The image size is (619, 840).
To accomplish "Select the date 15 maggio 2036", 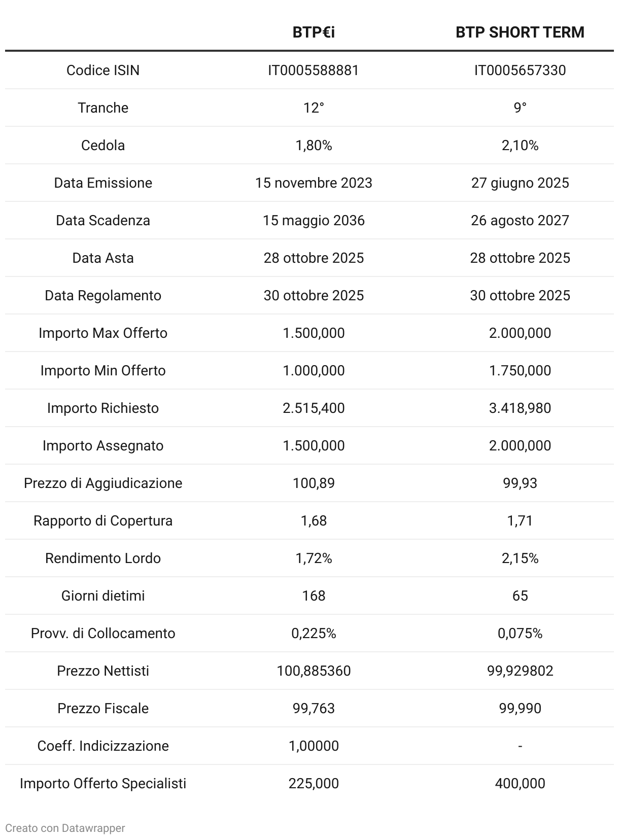I will [314, 220].
